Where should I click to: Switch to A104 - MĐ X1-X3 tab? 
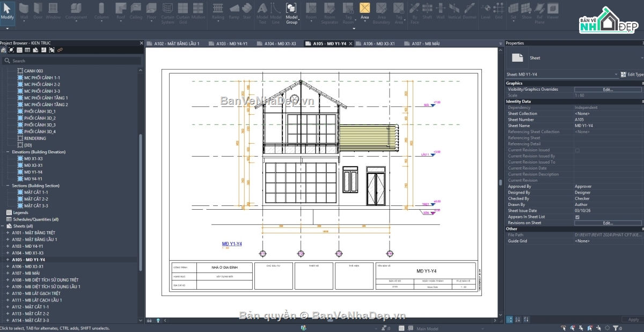click(x=280, y=43)
